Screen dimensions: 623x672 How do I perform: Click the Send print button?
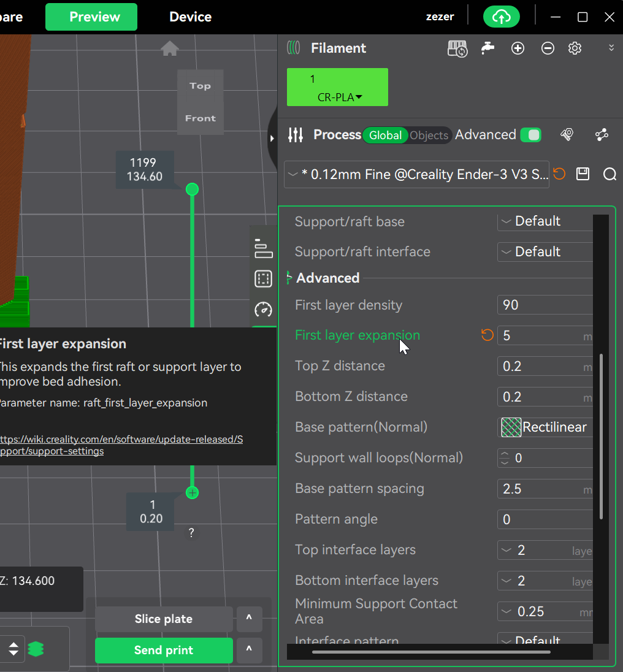[164, 651]
